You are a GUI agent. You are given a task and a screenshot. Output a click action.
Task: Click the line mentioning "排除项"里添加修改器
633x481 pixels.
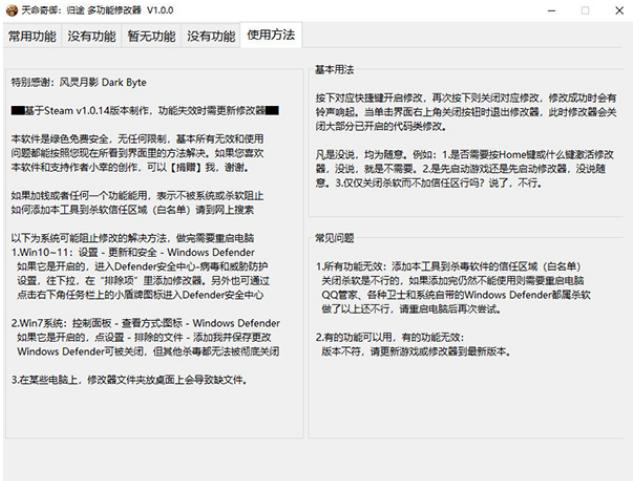[143, 281]
